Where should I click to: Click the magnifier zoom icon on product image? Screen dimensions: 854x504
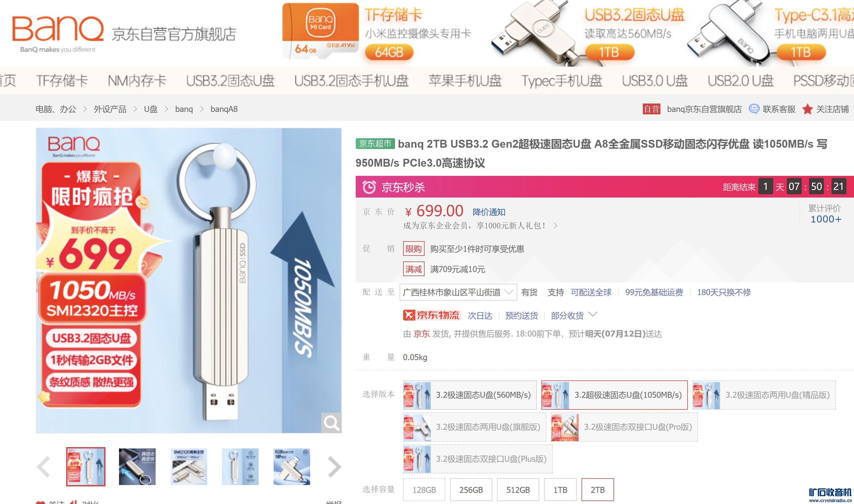pyautogui.click(x=331, y=423)
